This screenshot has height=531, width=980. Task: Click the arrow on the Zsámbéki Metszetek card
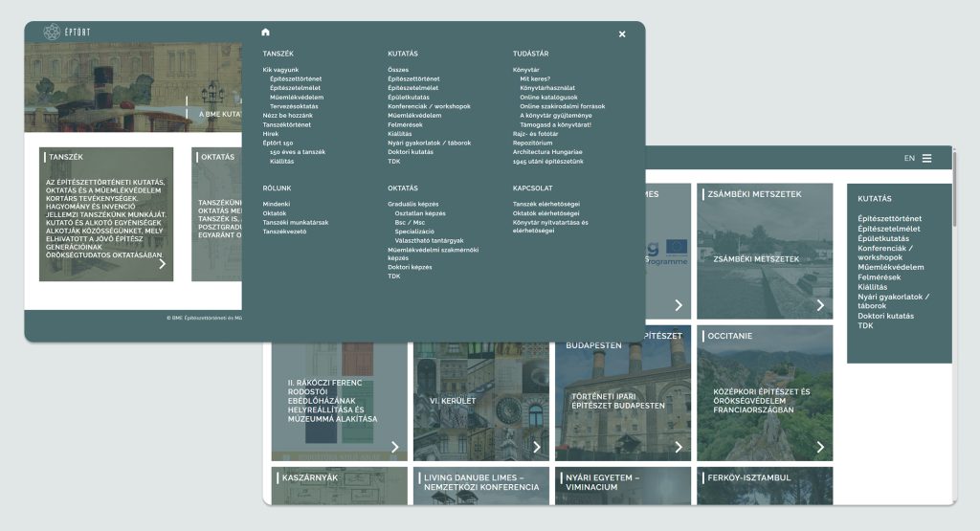[820, 305]
